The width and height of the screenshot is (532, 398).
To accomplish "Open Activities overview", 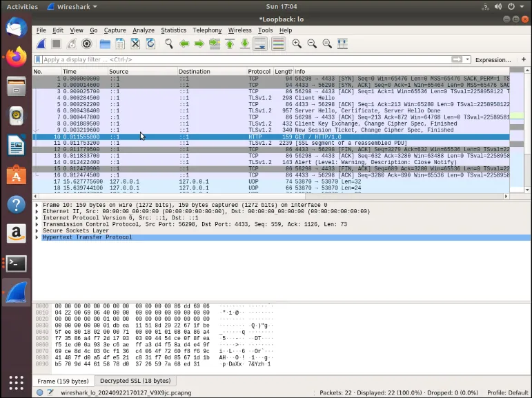I will point(22,6).
